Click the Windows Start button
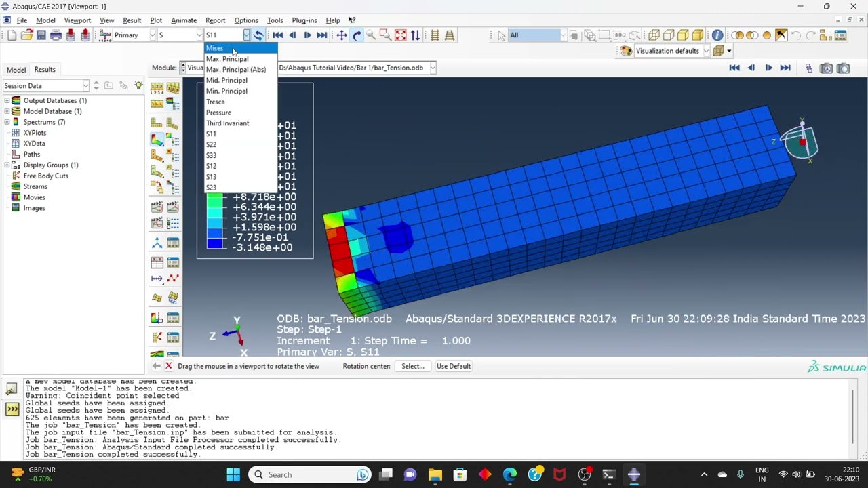The image size is (868, 488). [233, 474]
